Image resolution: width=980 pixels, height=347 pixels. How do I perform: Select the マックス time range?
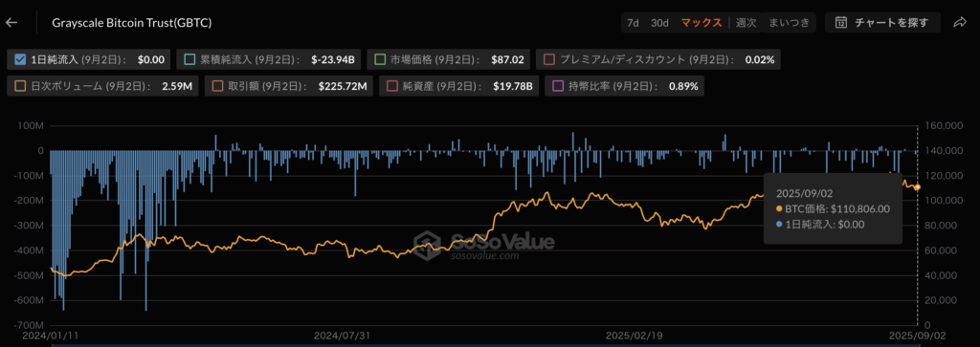coord(702,23)
